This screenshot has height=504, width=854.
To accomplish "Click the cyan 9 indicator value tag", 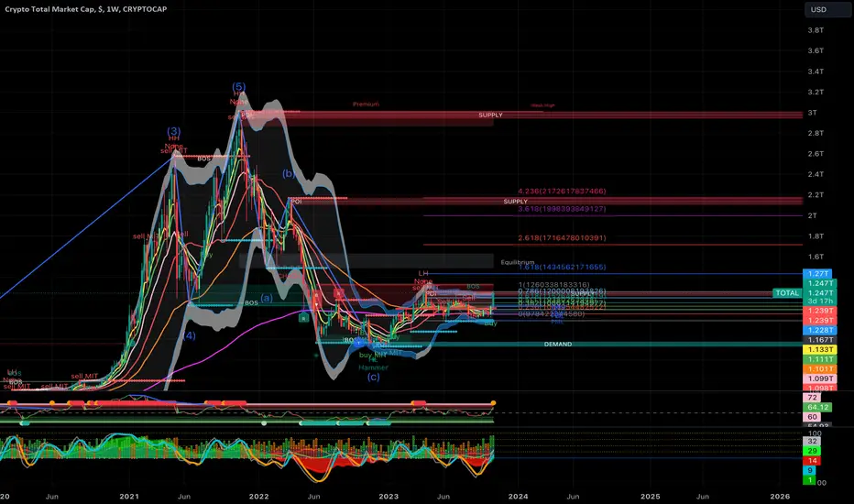I will 810,471.
